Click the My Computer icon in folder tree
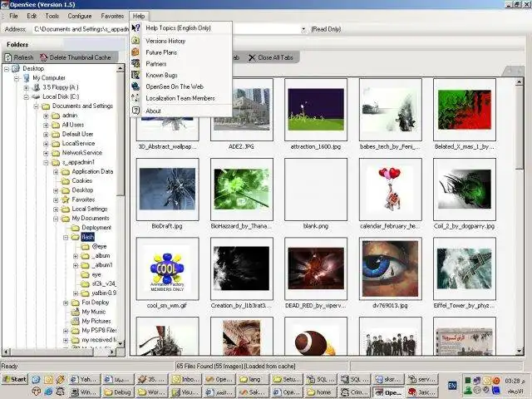This screenshot has width=532, height=399. [27, 77]
